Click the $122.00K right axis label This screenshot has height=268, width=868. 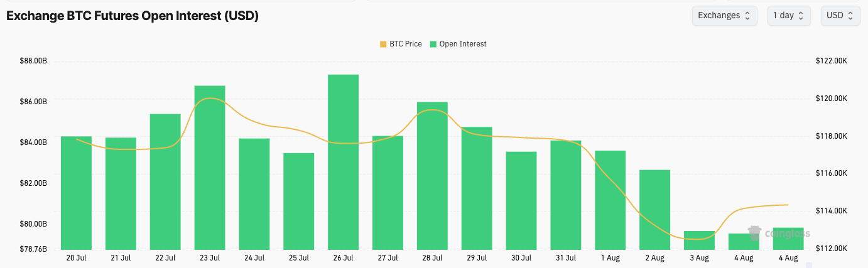(832, 61)
